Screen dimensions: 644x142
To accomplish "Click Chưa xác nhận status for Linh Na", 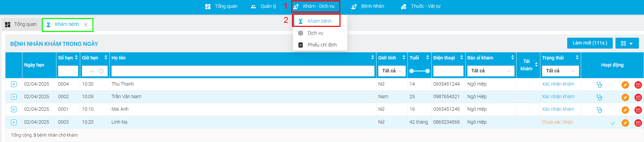I will click(x=557, y=122).
